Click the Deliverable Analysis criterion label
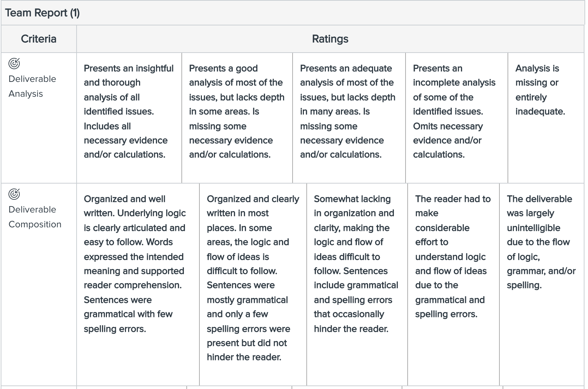 (x=32, y=86)
